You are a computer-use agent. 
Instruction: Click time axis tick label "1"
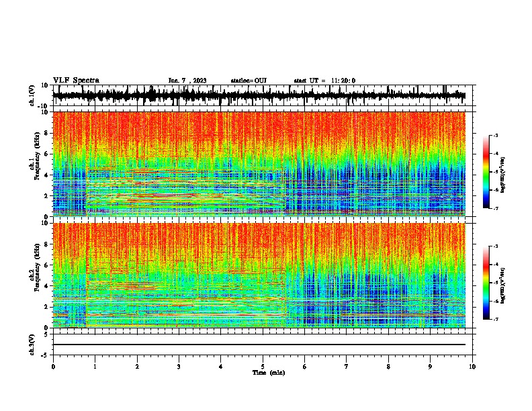[95, 367]
